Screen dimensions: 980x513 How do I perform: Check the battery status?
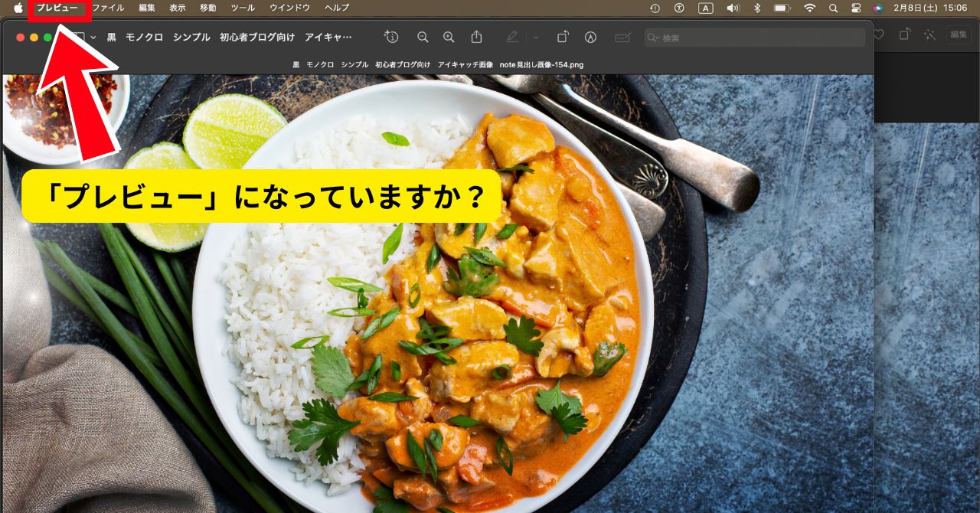782,8
